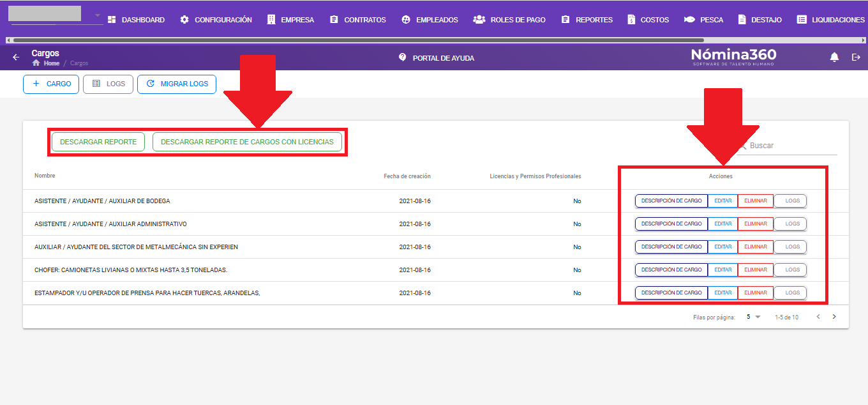Edit the Auxiliar Administrativo cargo

pos(723,224)
